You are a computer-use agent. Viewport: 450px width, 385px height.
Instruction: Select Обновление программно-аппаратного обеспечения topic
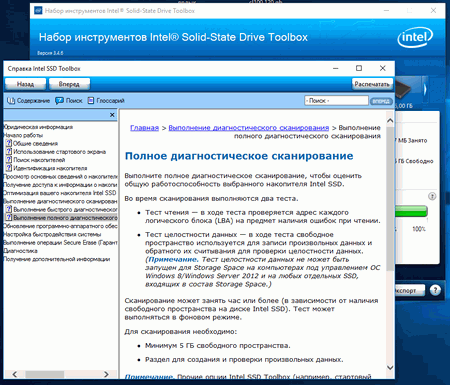[x=60, y=226]
